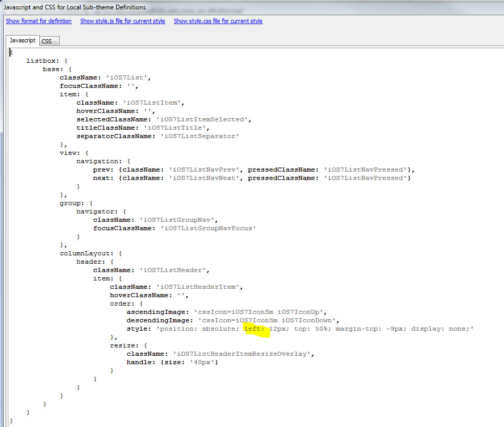Click the window title 'Javascript and CSS for Local Sub-theme Definitions'
504x427 pixels.
pyautogui.click(x=74, y=7)
